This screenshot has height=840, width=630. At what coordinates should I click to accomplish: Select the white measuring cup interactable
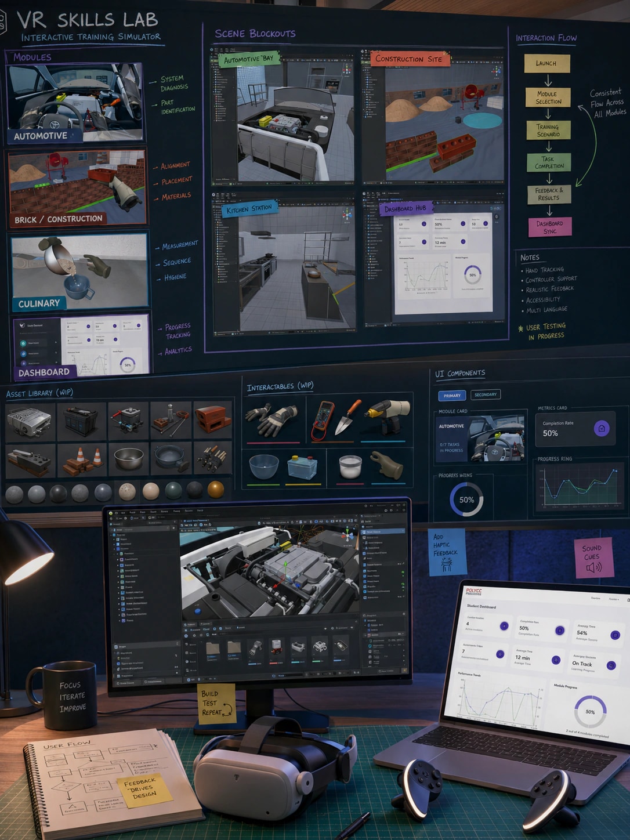(x=350, y=467)
